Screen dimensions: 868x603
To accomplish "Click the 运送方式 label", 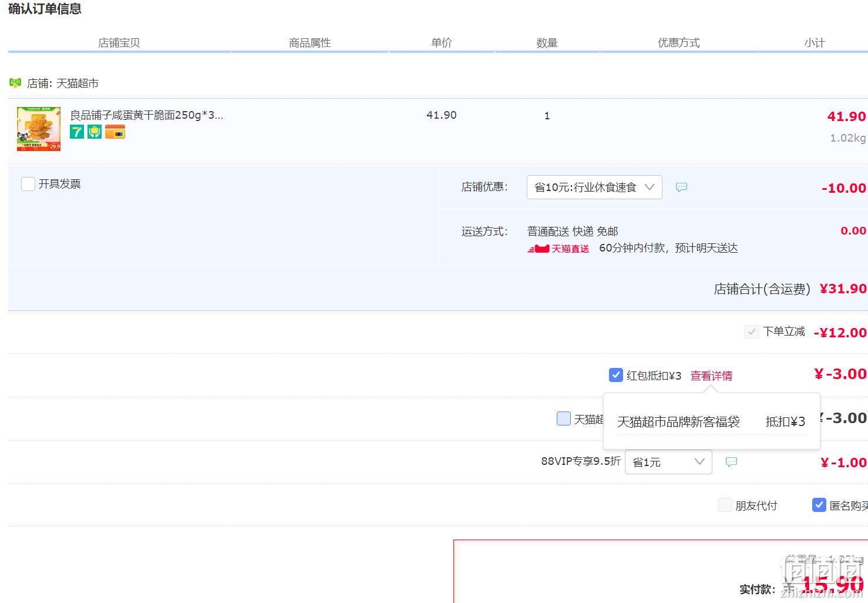I will [485, 232].
